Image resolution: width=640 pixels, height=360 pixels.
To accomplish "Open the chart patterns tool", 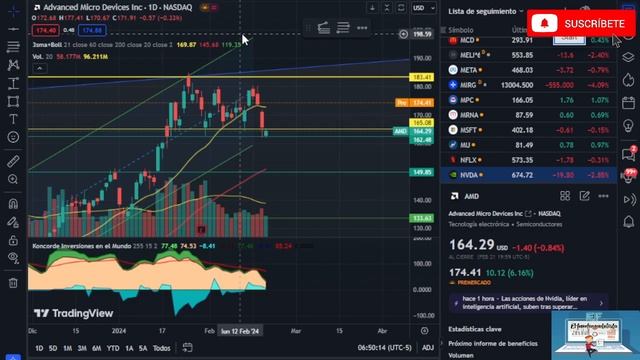I will tap(13, 64).
